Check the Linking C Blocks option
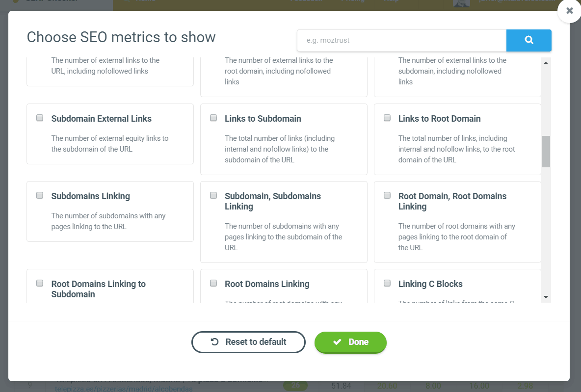This screenshot has width=581, height=392. [387, 283]
